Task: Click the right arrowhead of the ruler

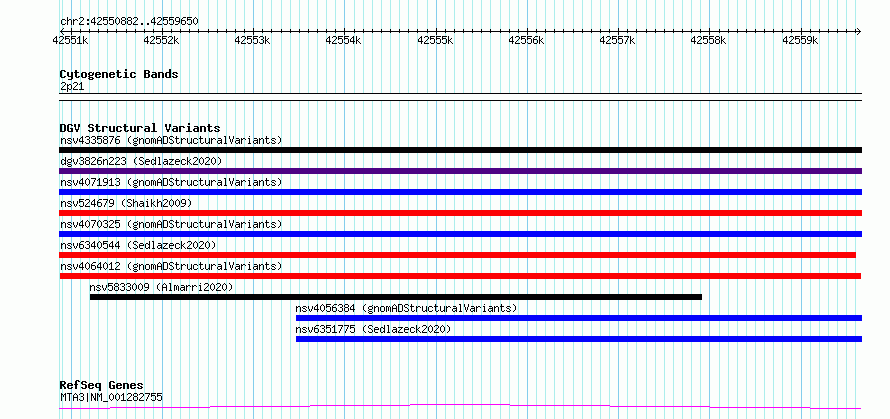Action: point(858,31)
